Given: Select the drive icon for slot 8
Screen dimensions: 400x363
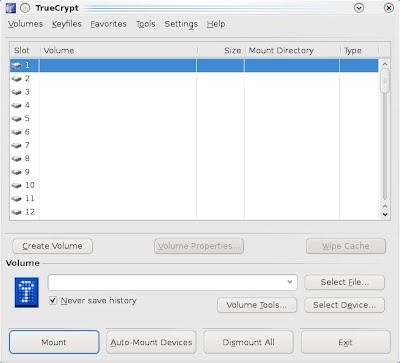Looking at the screenshot, I should point(16,159).
